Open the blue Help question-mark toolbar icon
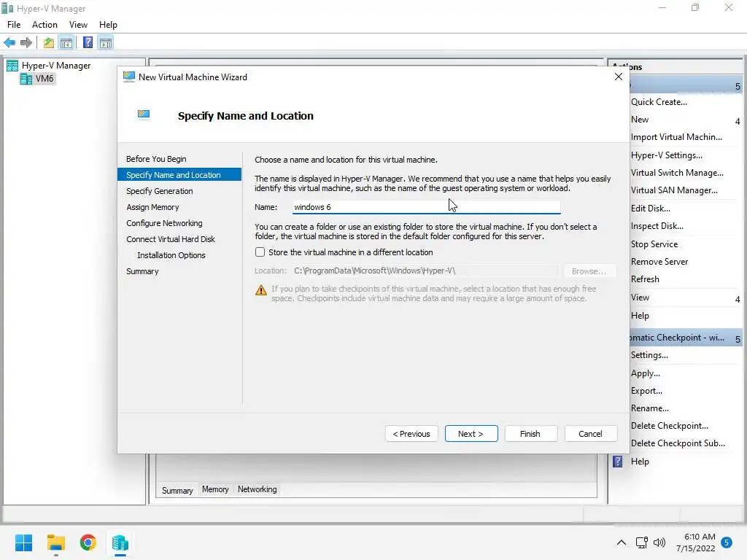The height and width of the screenshot is (560, 747). click(88, 43)
